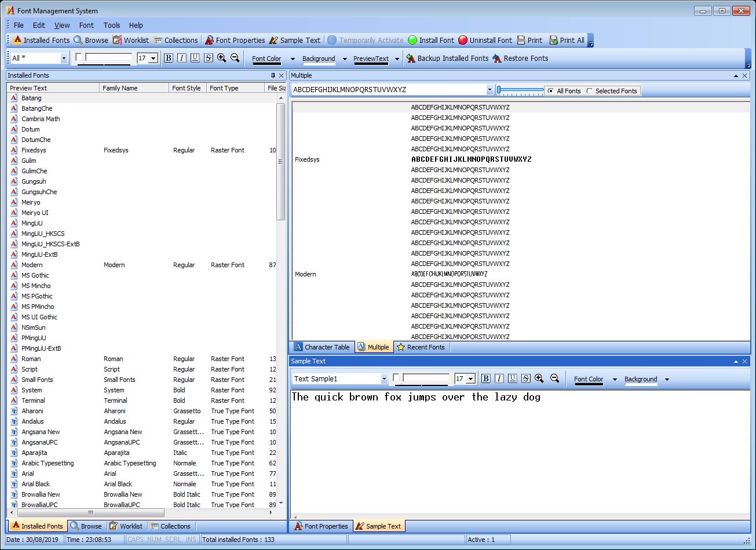Sort by the Font Type column header
Viewport: 756px width, 550px height.
pyautogui.click(x=235, y=88)
